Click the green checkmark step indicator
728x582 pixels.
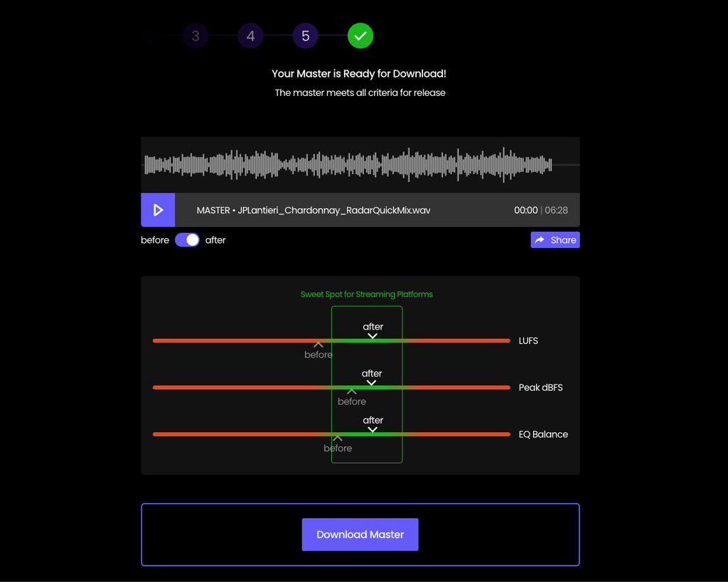click(360, 36)
